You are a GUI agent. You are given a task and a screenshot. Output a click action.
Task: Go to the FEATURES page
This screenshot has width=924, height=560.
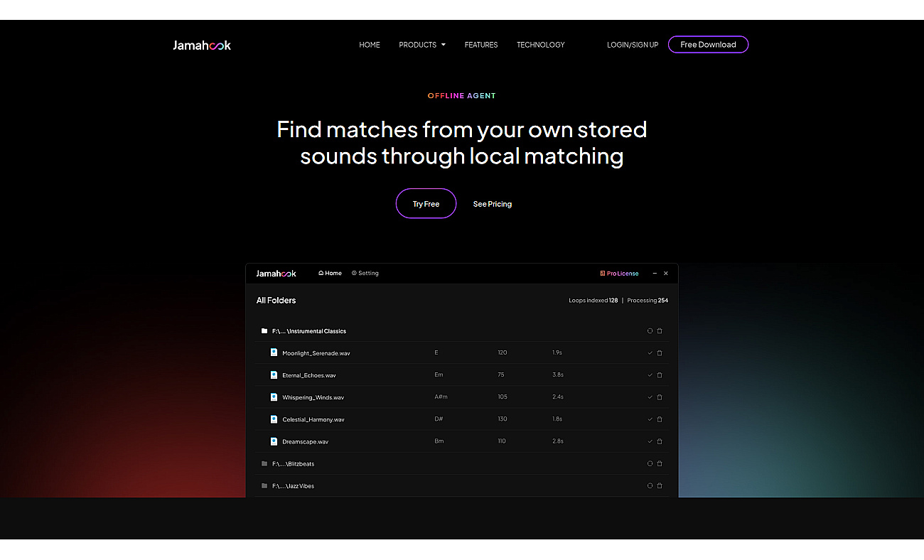pyautogui.click(x=481, y=45)
